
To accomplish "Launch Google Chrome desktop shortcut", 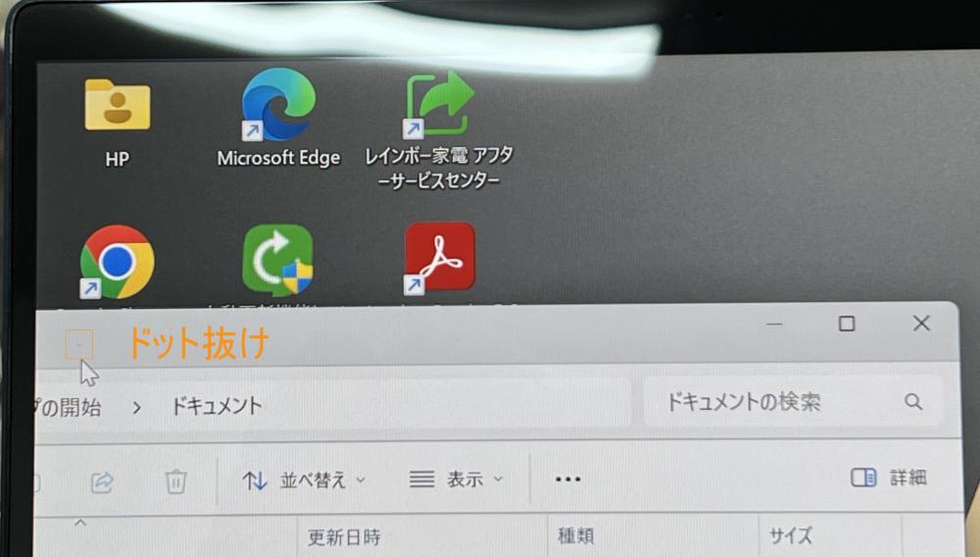I will tap(117, 263).
